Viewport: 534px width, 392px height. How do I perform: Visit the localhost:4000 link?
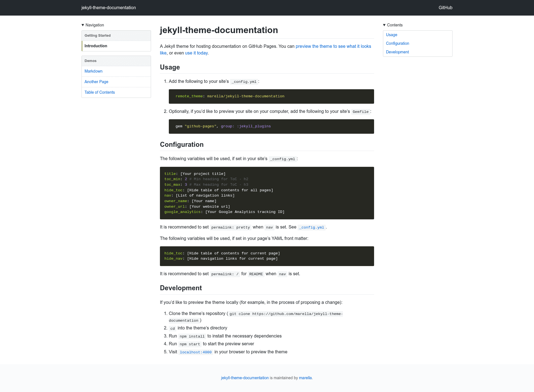point(196,352)
